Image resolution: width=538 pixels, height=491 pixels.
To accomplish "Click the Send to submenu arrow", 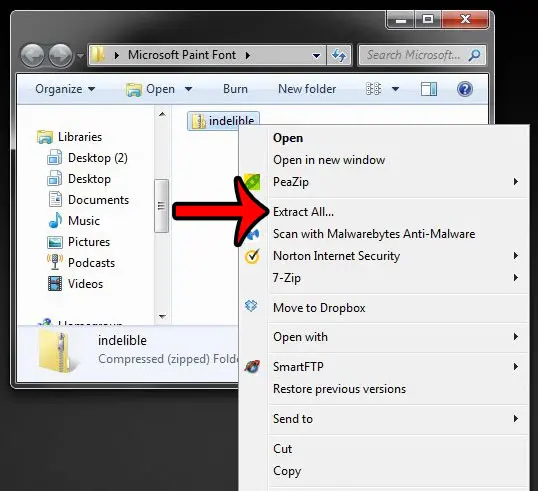I will point(516,419).
